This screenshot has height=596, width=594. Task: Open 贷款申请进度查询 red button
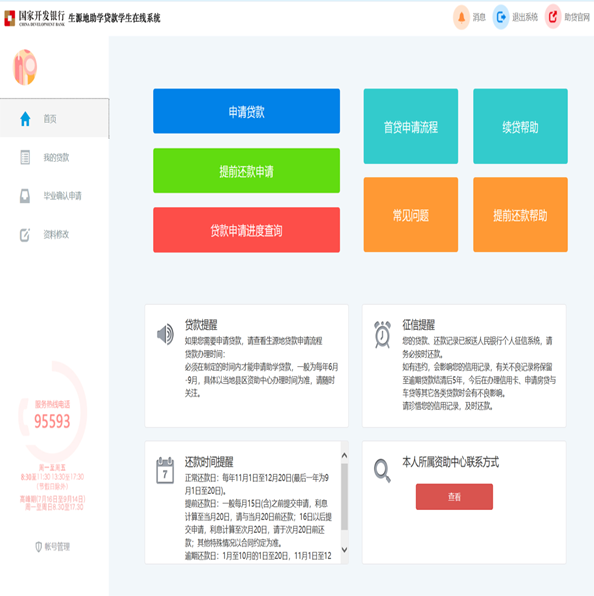point(246,230)
